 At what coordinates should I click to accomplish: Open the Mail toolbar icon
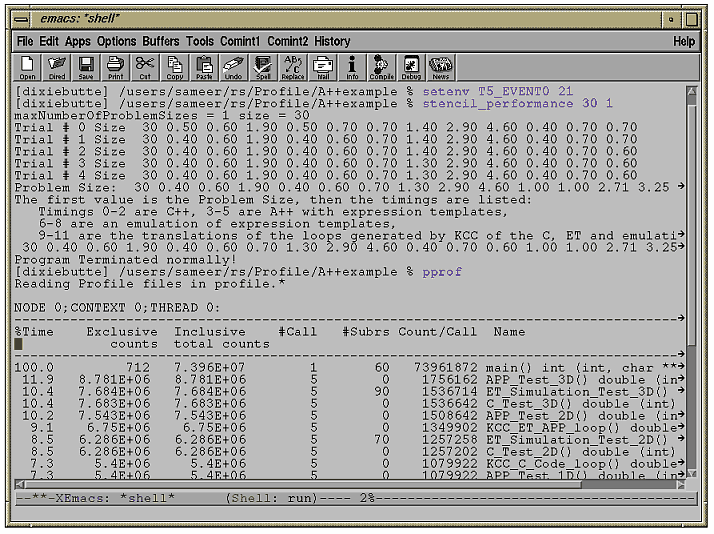[x=322, y=67]
